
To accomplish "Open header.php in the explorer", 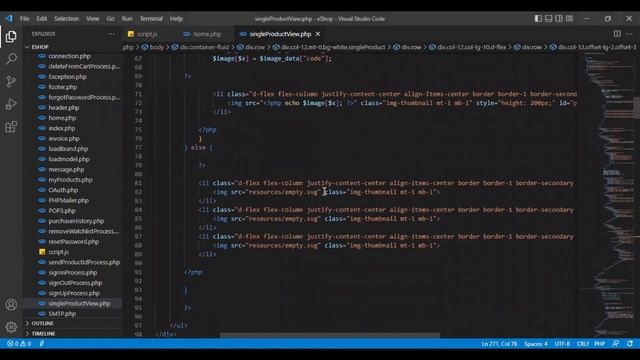I will pos(64,108).
